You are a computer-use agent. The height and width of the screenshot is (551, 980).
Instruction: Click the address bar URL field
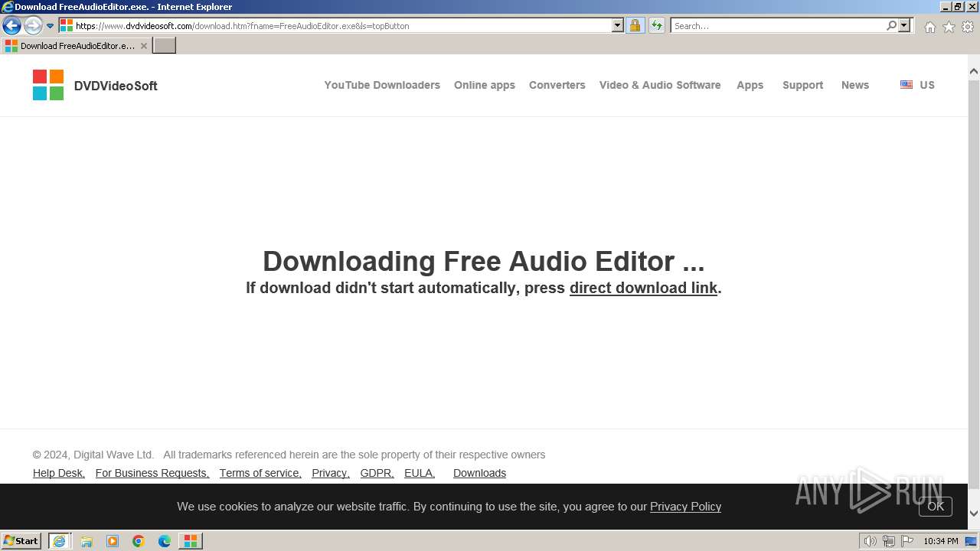[x=335, y=26]
